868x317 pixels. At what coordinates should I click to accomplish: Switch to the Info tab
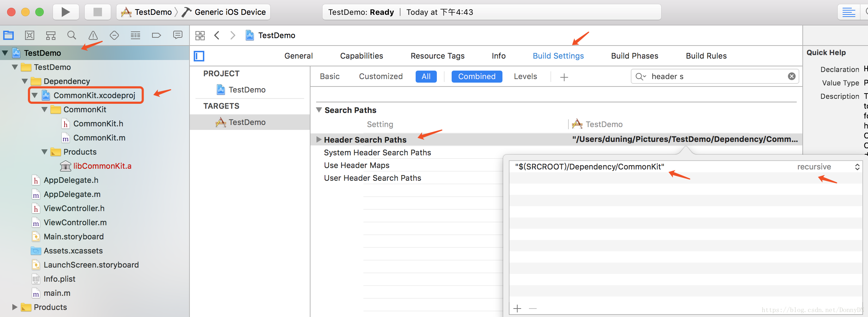(x=499, y=56)
